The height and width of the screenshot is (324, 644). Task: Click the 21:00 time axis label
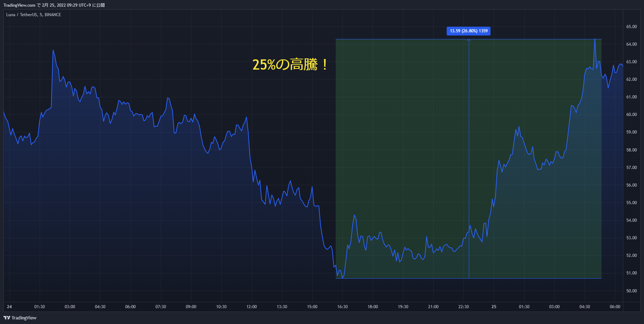433,307
